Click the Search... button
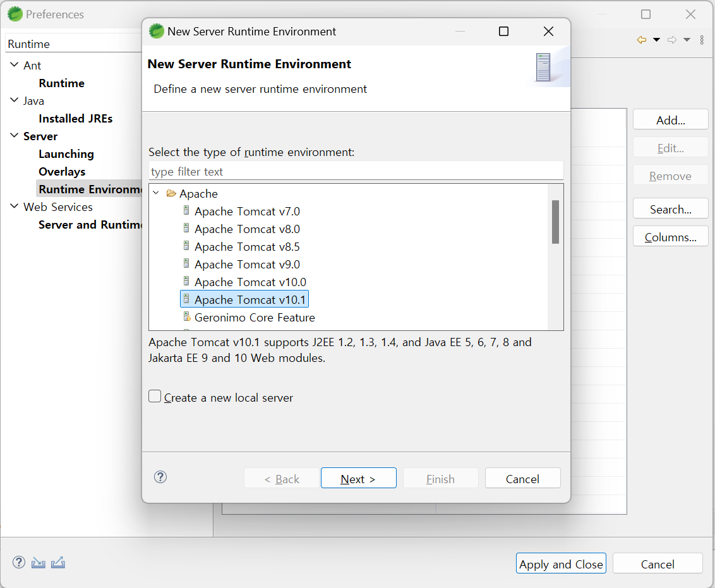This screenshot has width=715, height=588. point(670,209)
